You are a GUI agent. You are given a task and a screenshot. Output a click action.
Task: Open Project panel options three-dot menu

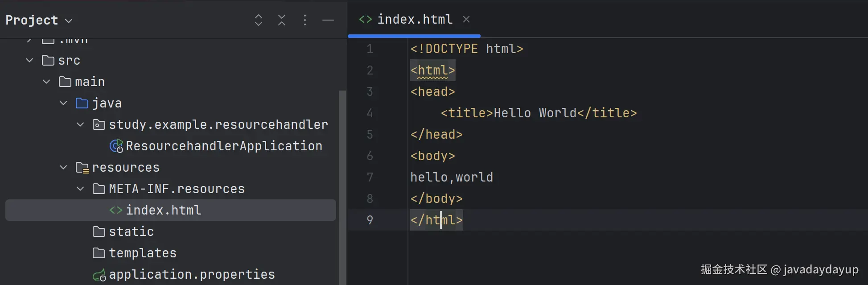point(305,20)
